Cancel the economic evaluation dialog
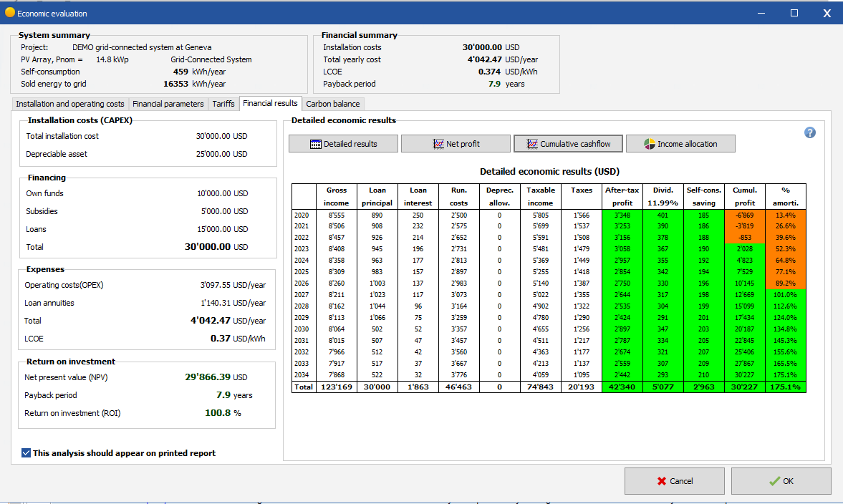The width and height of the screenshot is (843, 504). pyautogui.click(x=675, y=481)
